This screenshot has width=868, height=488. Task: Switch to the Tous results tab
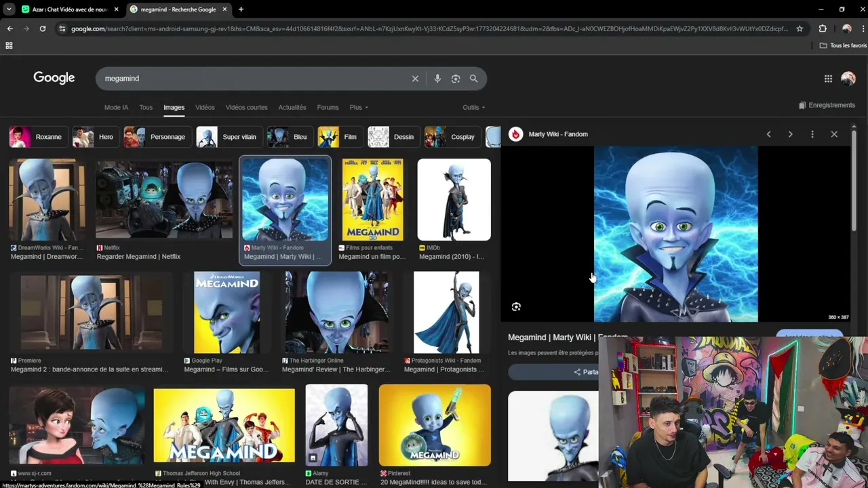[146, 107]
